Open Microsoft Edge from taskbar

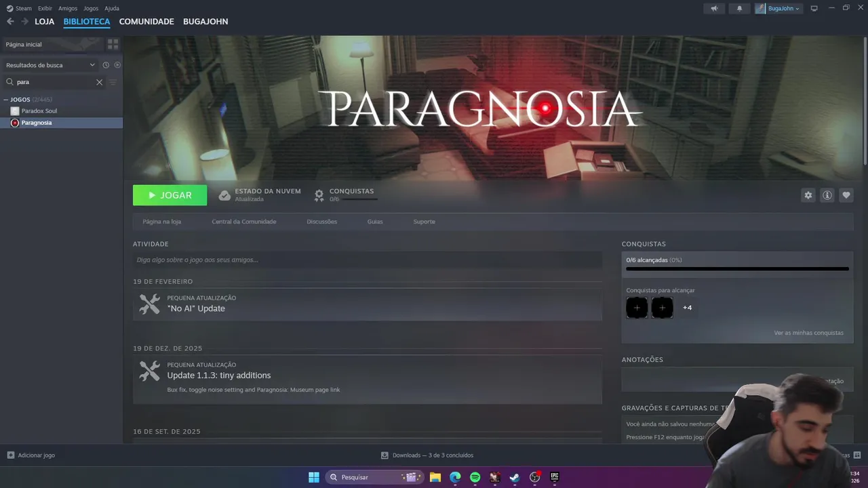pos(455,477)
